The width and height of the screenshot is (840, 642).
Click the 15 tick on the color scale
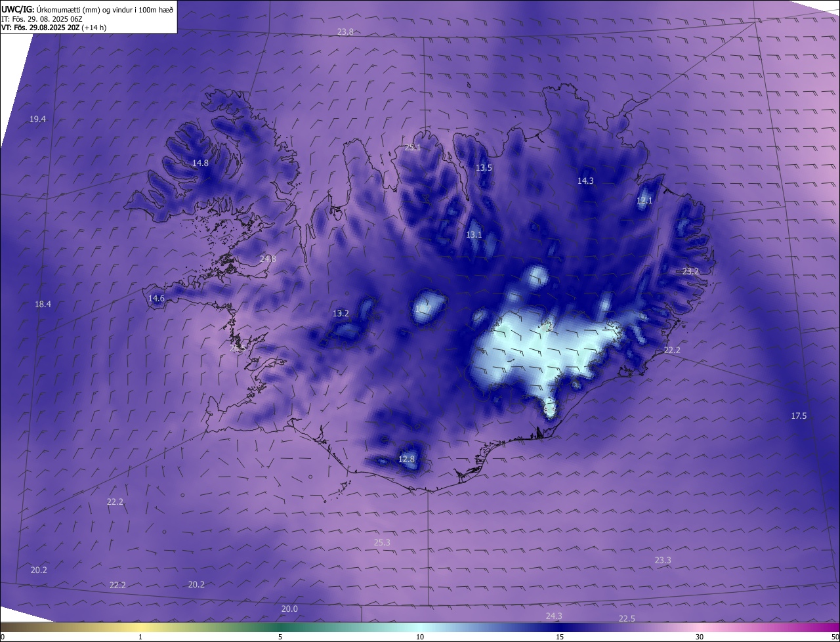click(x=560, y=637)
